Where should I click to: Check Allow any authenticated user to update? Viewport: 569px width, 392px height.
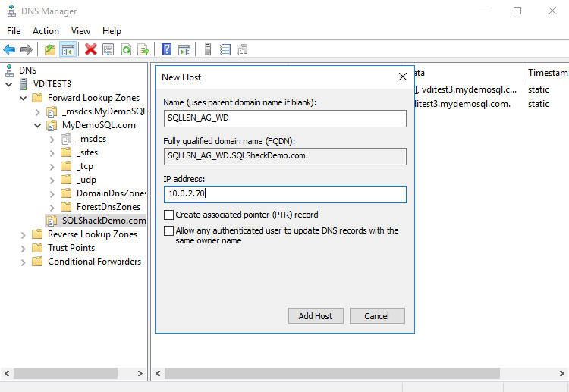[168, 231]
